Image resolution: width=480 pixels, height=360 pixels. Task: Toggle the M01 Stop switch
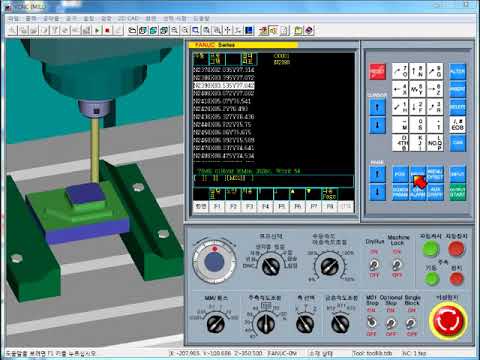click(x=372, y=322)
